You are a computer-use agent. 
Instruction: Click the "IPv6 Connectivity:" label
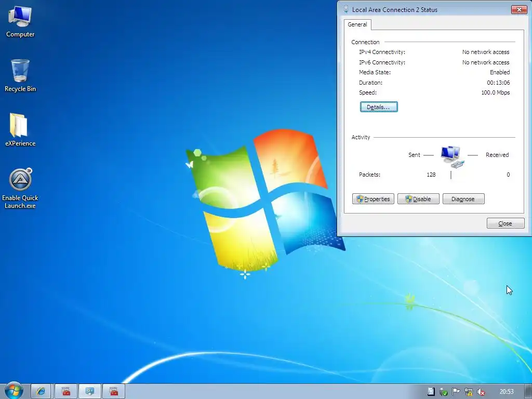tap(382, 62)
